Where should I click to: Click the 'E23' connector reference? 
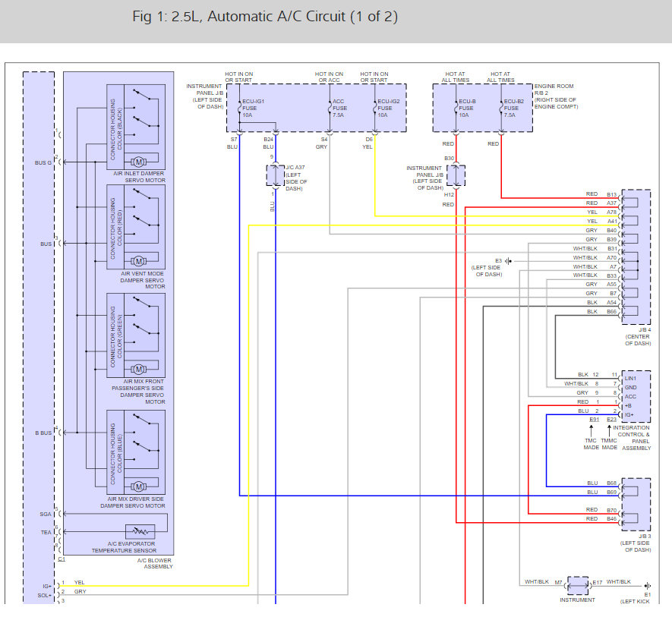coord(611,420)
